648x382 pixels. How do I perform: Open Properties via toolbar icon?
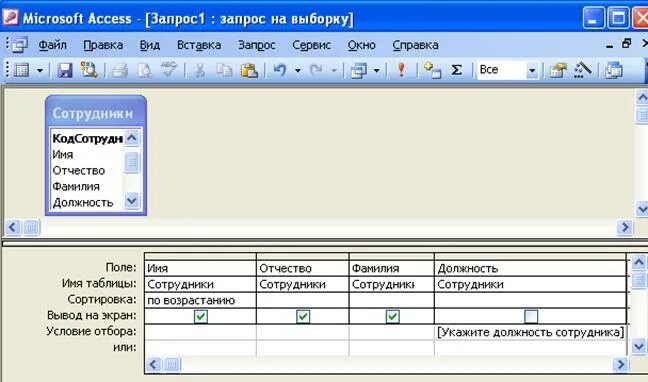coord(558,70)
